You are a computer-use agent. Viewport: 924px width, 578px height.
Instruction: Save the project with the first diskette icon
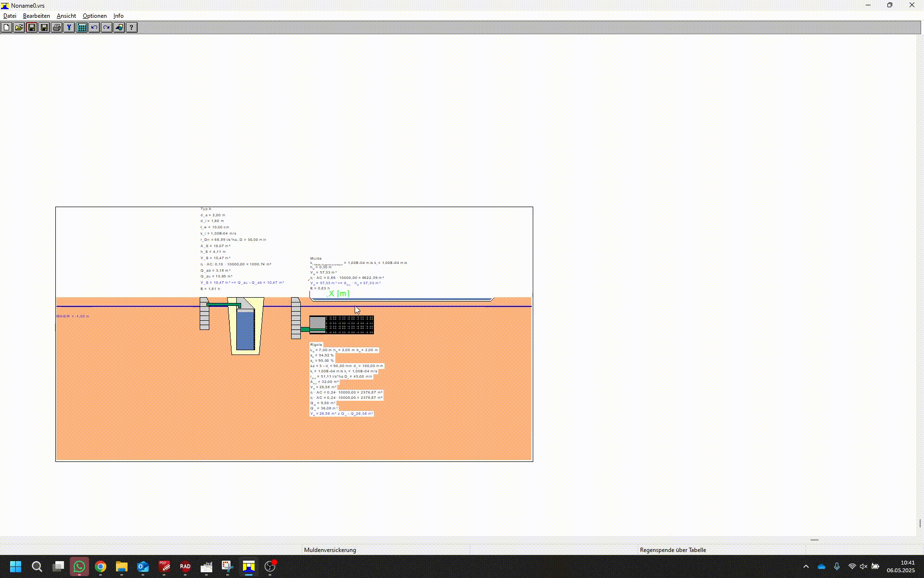point(32,27)
